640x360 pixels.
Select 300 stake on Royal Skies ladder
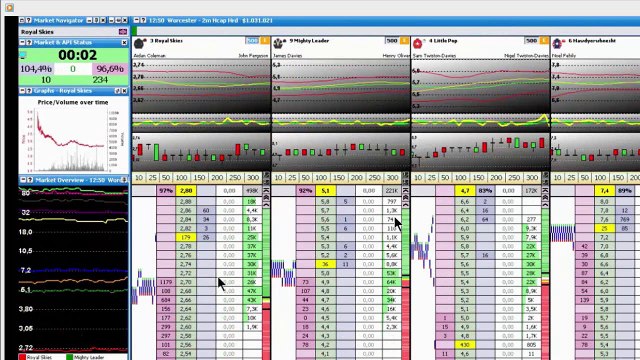[253, 178]
